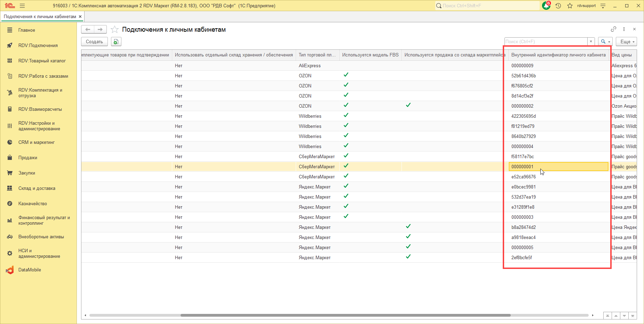Add this page to favorites star

coord(114,30)
